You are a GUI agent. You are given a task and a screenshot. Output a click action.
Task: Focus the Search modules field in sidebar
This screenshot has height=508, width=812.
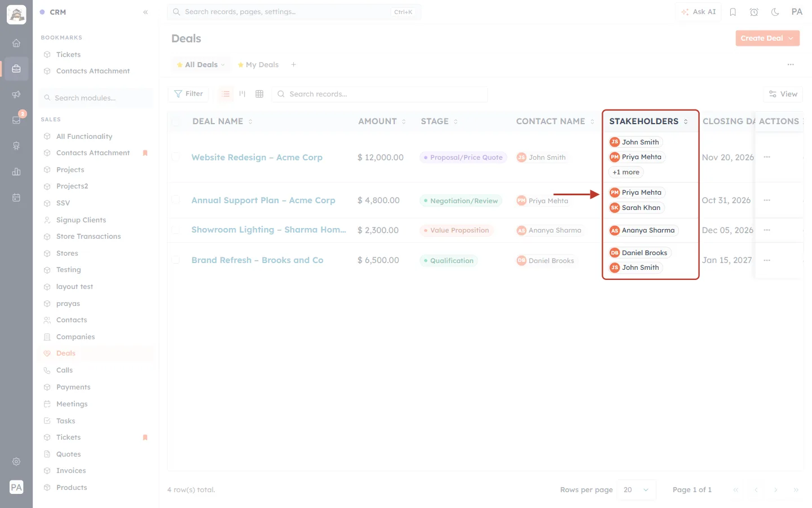[x=96, y=98]
